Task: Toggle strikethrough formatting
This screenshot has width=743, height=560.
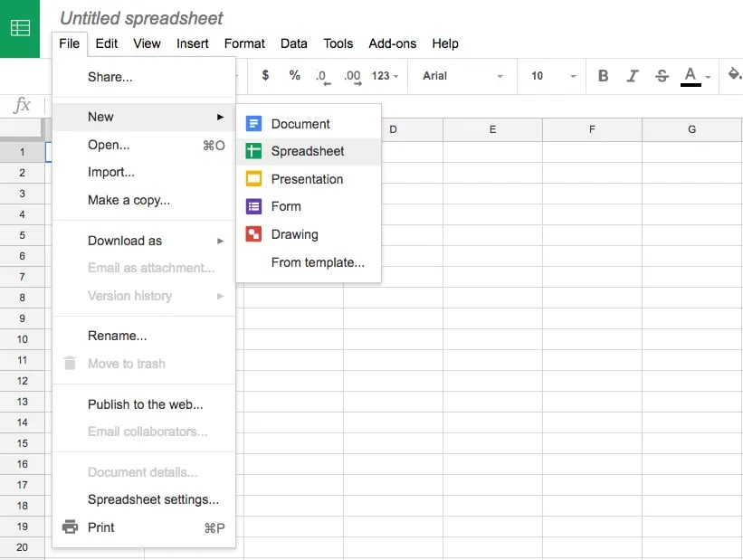Action: pos(662,76)
